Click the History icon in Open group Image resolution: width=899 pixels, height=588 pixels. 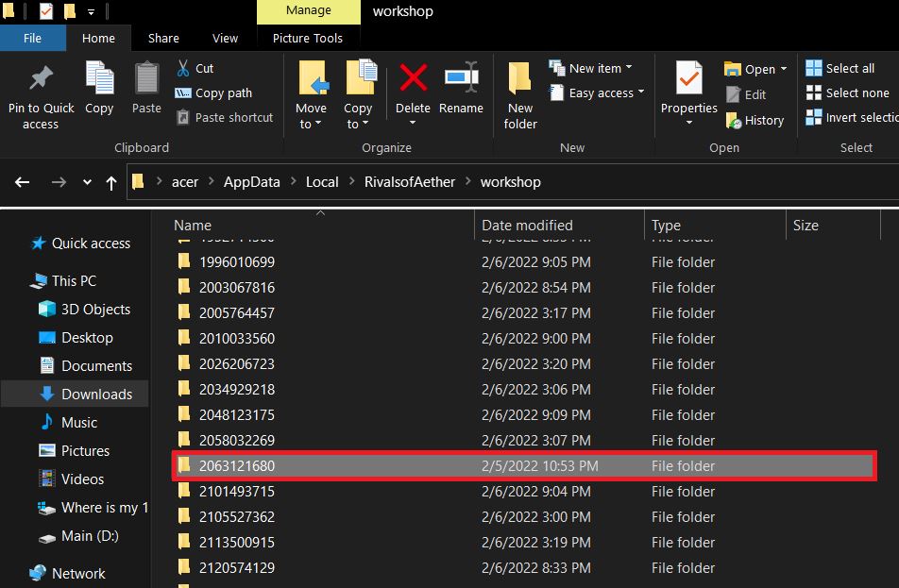[734, 121]
